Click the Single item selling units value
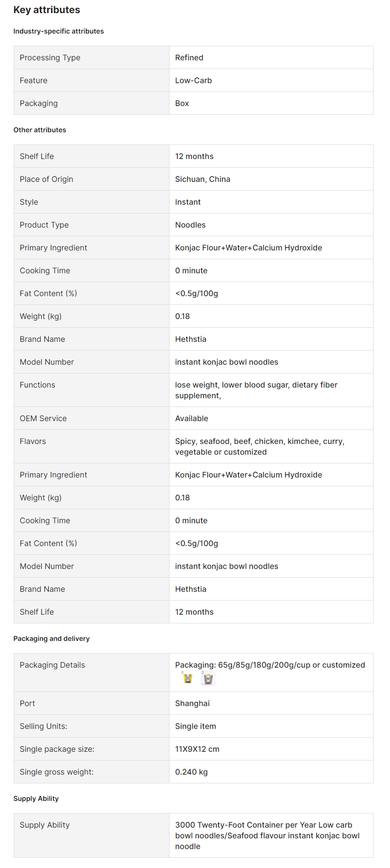Screen dimensions: 390x868 coord(196,726)
